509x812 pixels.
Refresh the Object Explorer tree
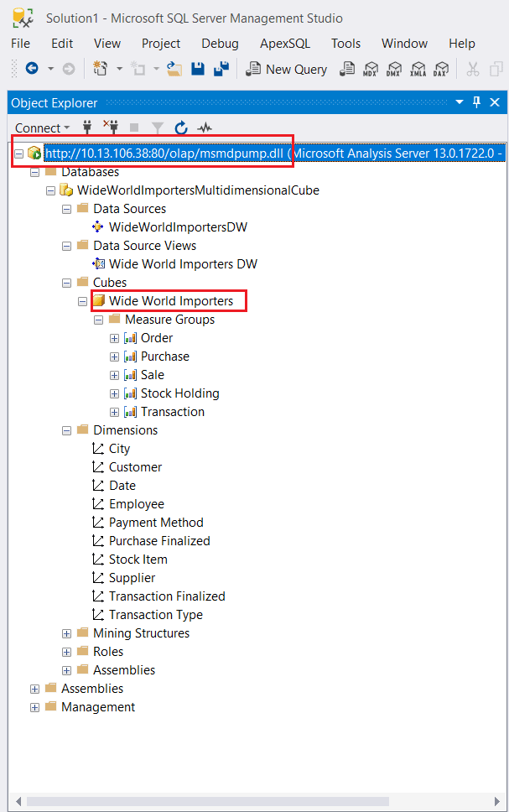pyautogui.click(x=181, y=128)
